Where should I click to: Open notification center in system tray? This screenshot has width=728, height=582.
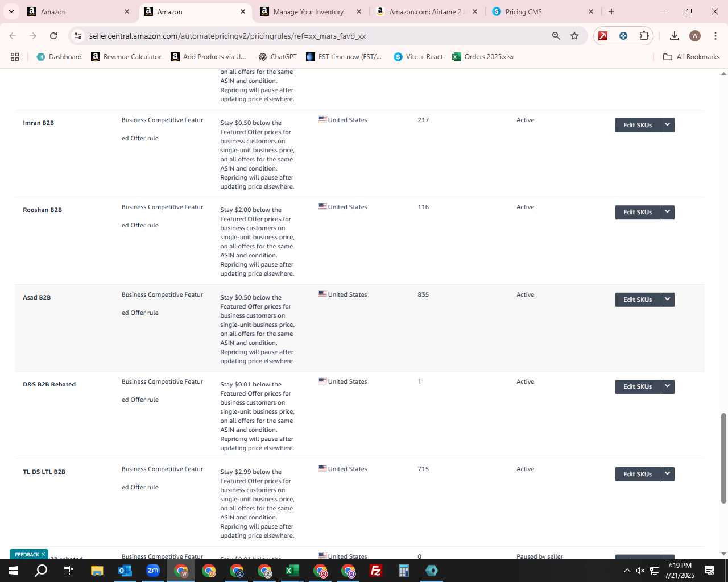coord(709,571)
